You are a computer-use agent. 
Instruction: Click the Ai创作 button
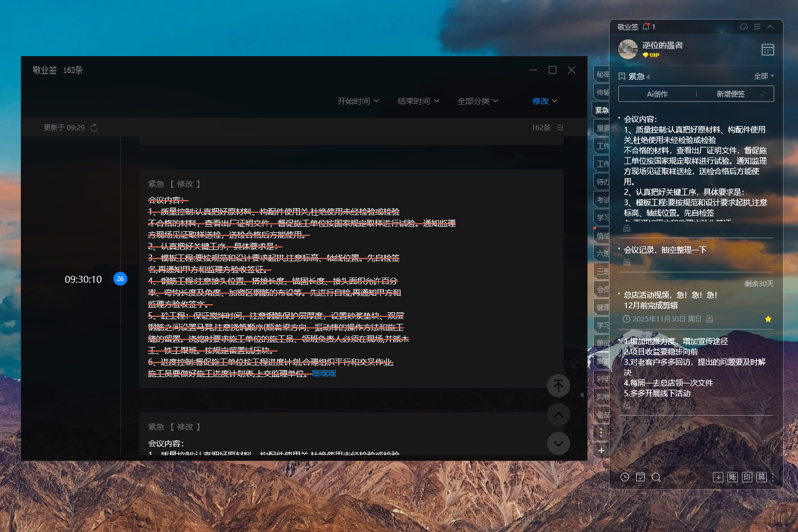[x=657, y=94]
